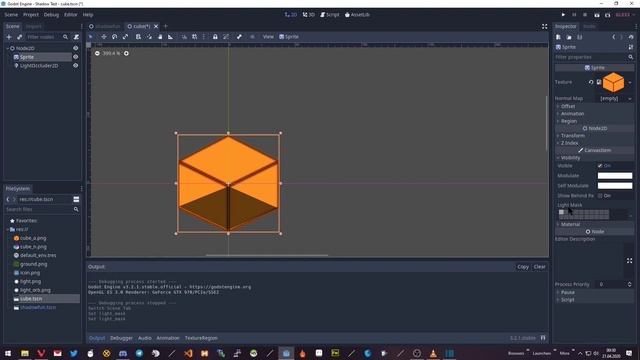Image resolution: width=640 pixels, height=360 pixels.
Task: Toggle FileSystem split view mode
Action: 76,199
